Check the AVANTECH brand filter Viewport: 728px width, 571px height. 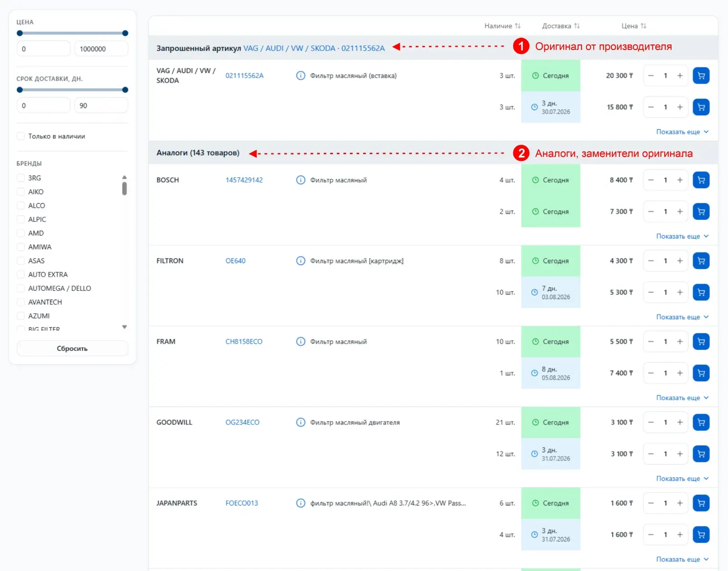20,302
